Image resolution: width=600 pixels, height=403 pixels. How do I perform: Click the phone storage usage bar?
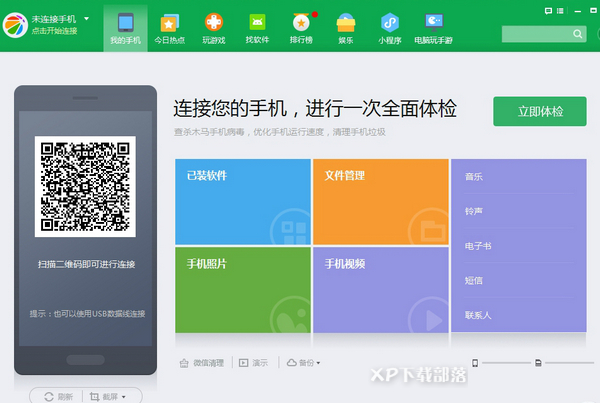(507, 363)
